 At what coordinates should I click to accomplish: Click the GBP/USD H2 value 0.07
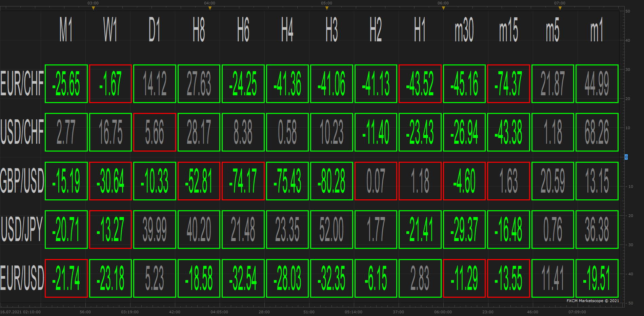click(376, 181)
